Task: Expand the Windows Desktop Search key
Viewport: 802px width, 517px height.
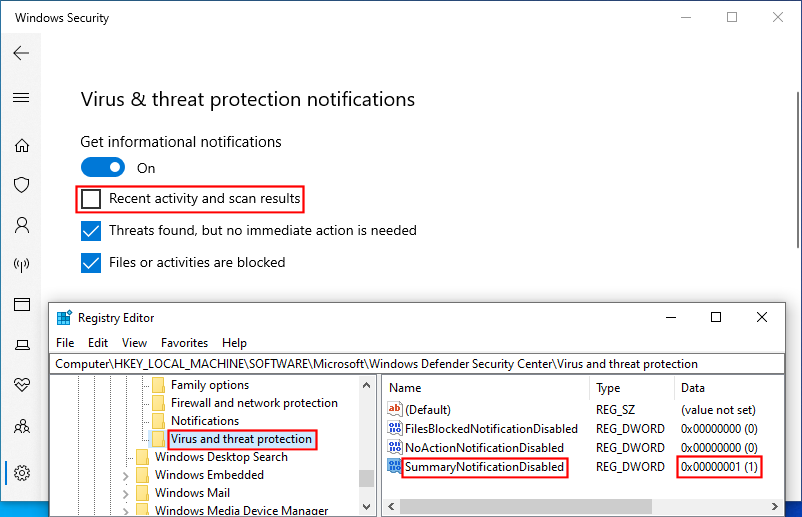Action: click(x=125, y=458)
